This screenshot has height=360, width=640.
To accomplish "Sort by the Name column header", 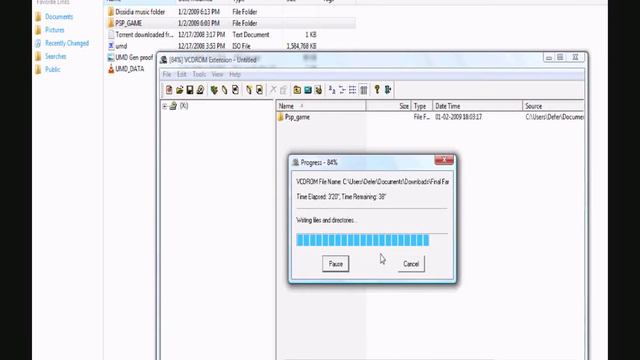I will [321, 106].
